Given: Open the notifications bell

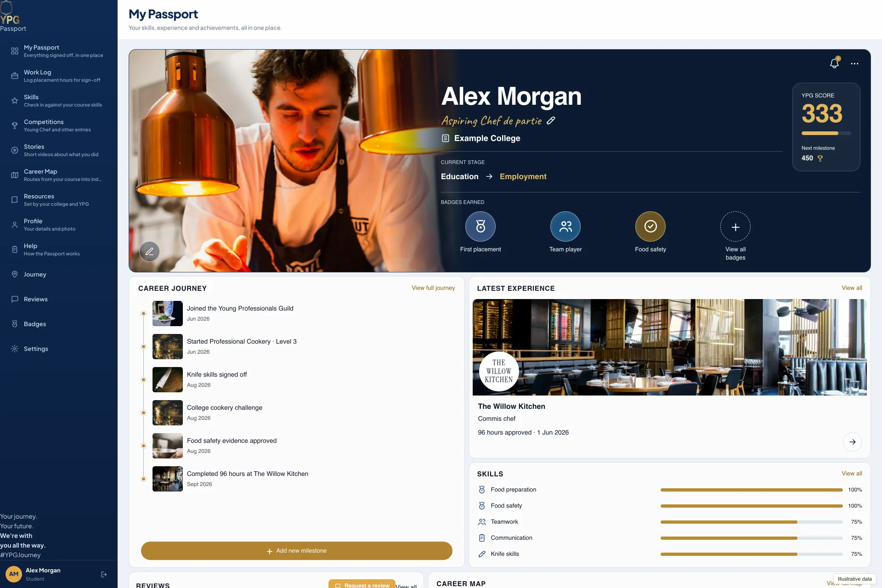Looking at the screenshot, I should coord(834,64).
